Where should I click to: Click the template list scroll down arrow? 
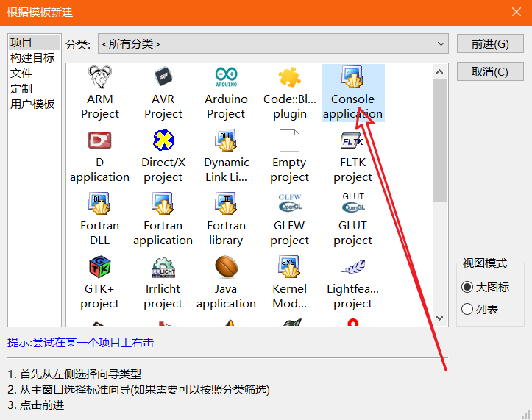click(440, 318)
